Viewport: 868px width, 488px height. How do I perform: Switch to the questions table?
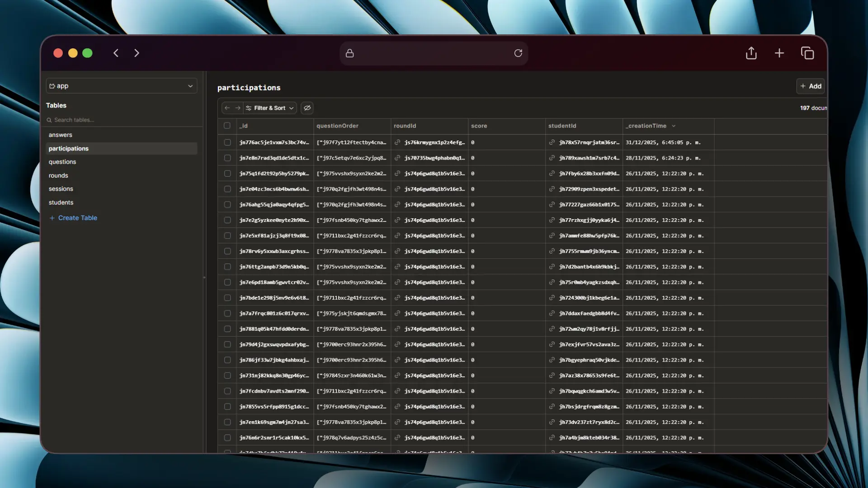[62, 162]
